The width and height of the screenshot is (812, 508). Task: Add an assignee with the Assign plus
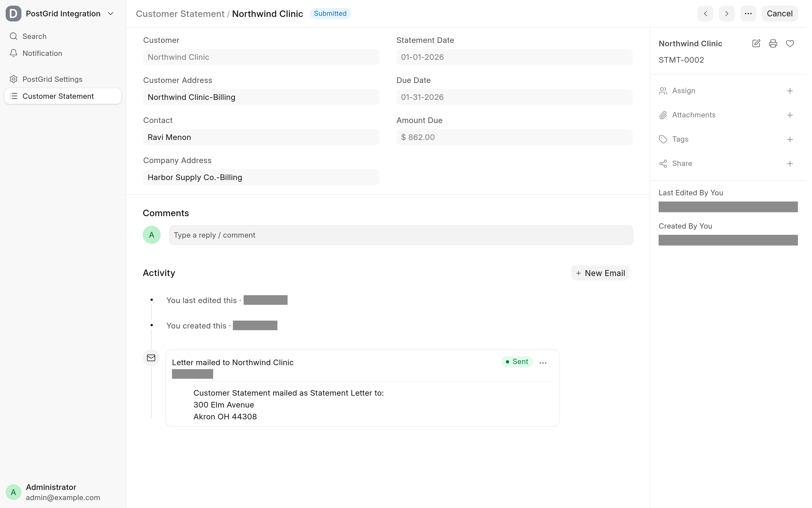point(790,91)
